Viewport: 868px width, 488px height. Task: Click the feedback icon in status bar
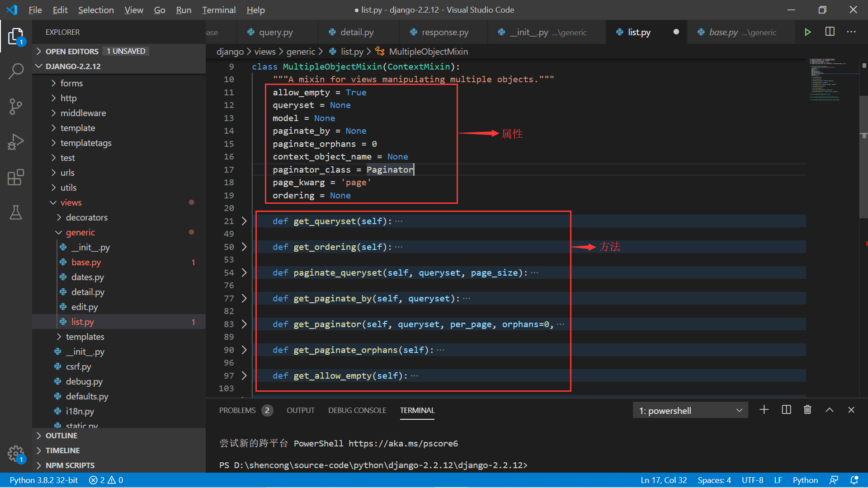pos(834,480)
